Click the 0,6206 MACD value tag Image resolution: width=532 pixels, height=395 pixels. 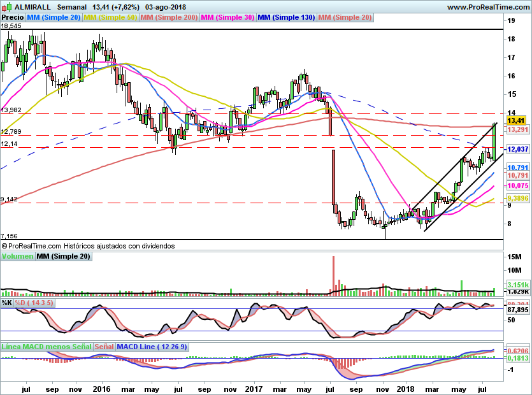(518, 351)
